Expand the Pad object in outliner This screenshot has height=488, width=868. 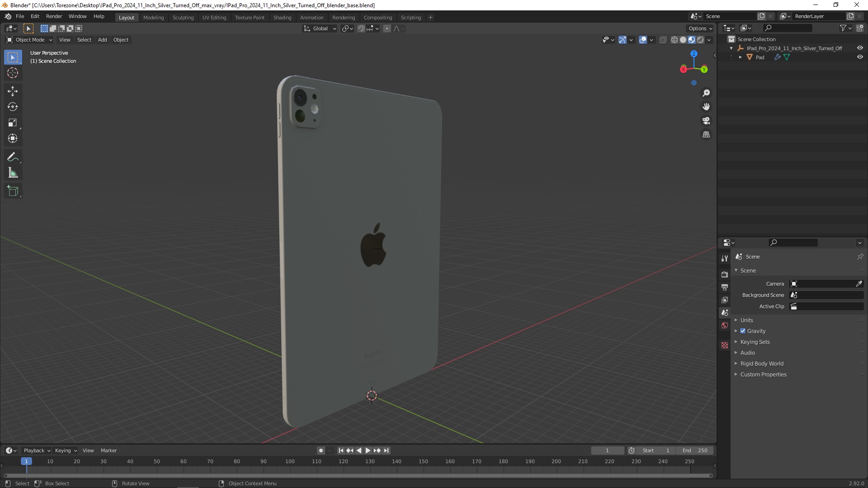740,57
